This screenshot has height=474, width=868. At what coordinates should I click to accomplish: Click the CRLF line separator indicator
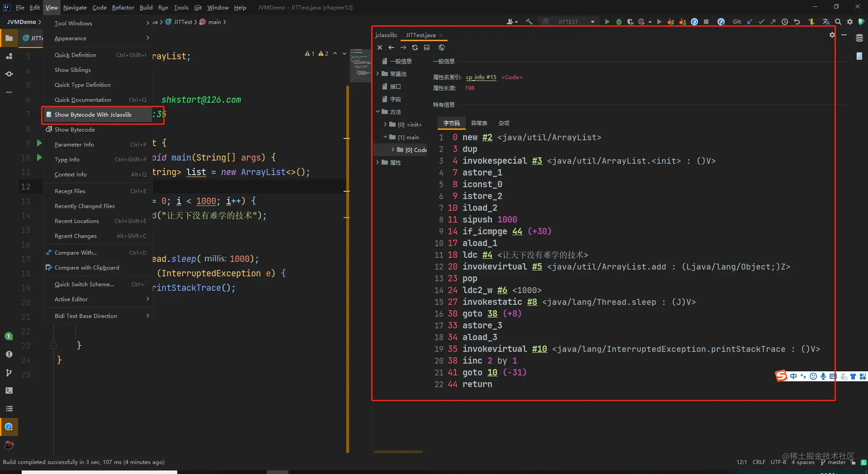coord(759,462)
